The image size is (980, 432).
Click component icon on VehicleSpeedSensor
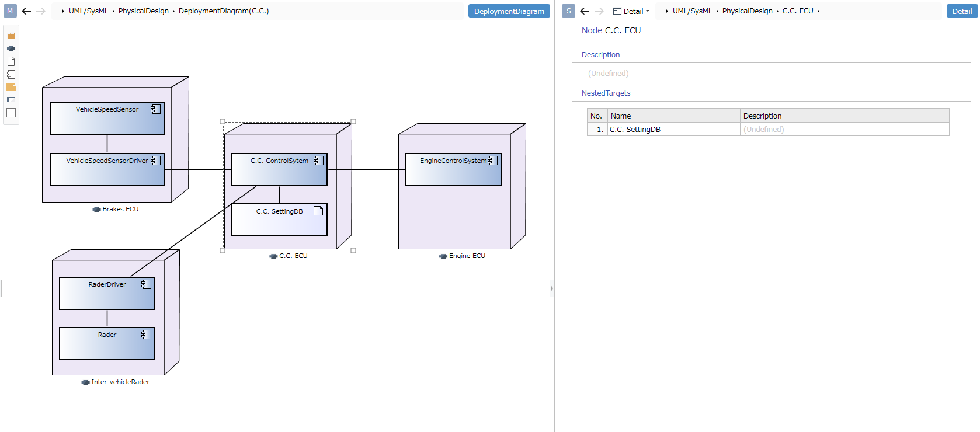pos(155,109)
